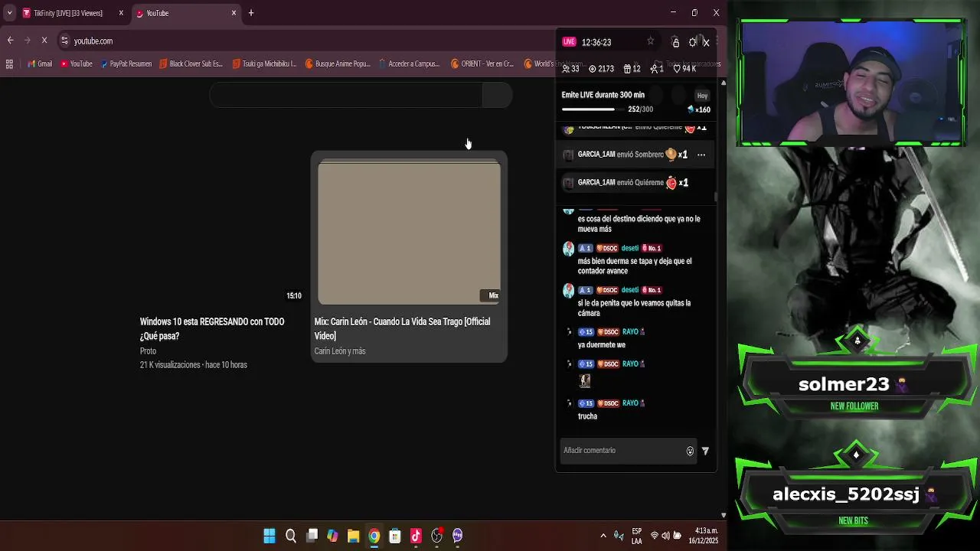Open Windows 10 esta REGRESANDO video title
This screenshot has width=980, height=551.
pos(212,328)
